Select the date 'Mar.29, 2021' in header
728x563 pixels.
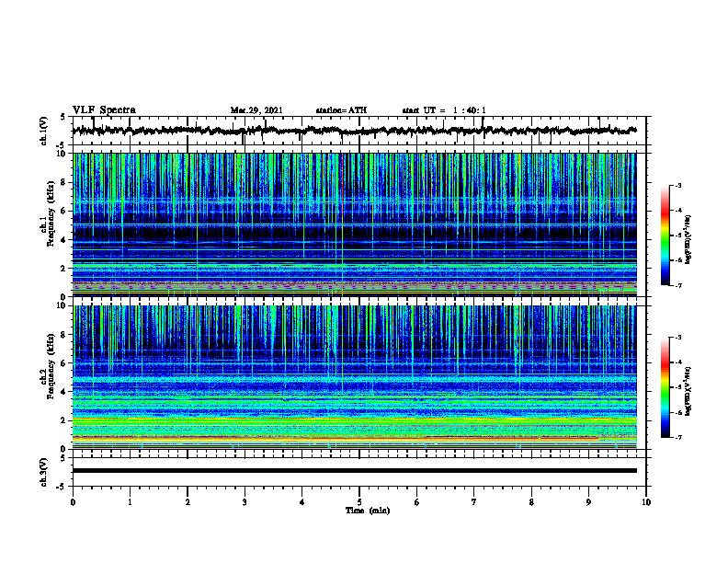click(256, 110)
